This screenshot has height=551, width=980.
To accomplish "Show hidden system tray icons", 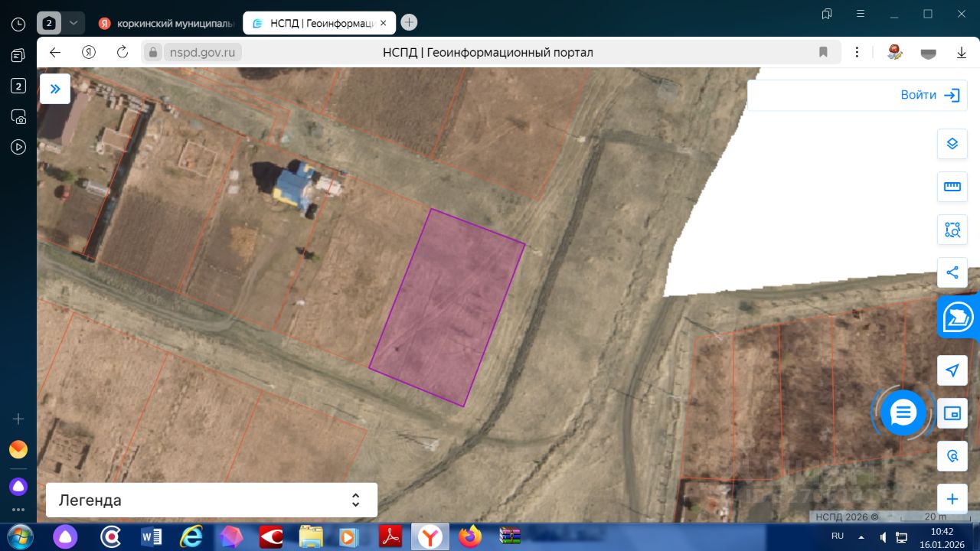I will point(861,536).
